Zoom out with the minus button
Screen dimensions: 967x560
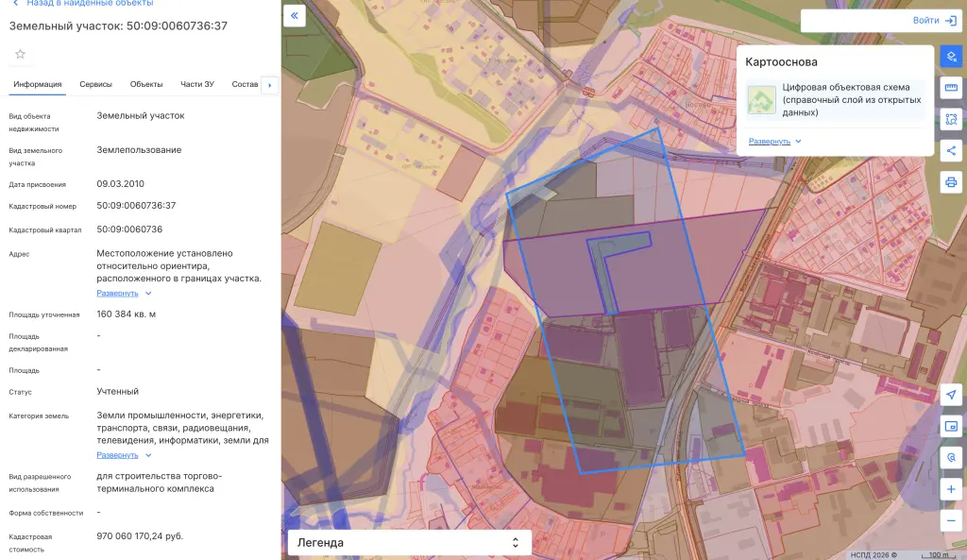(951, 520)
